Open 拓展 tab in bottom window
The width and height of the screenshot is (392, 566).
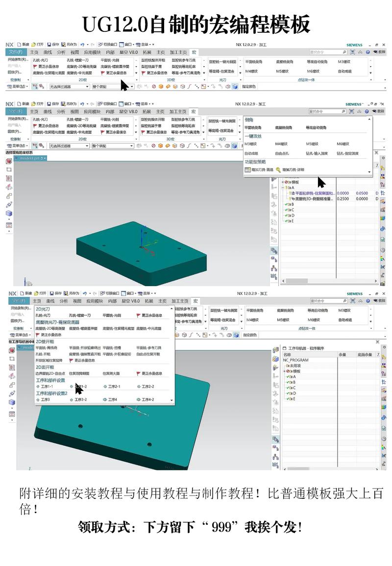tap(148, 301)
